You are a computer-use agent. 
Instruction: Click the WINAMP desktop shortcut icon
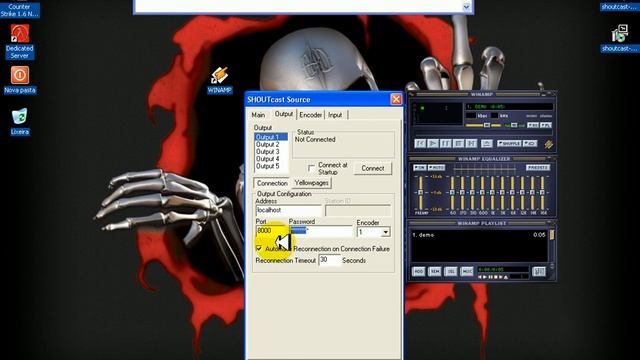pyautogui.click(x=220, y=80)
